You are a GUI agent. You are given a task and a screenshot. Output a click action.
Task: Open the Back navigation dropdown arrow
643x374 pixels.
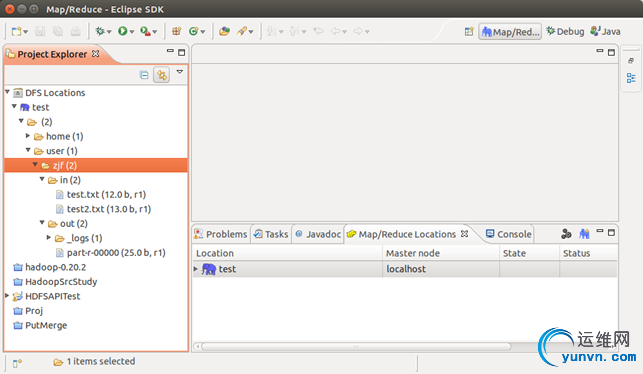344,32
